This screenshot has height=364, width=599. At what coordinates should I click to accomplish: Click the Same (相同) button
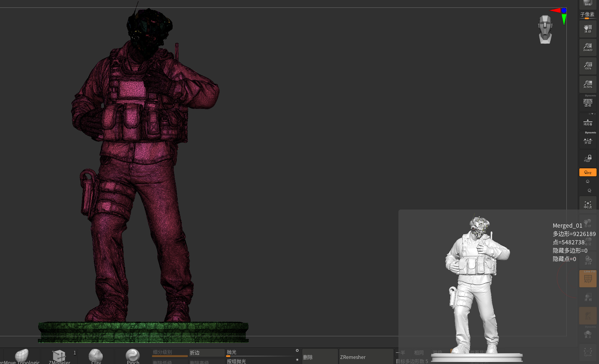(419, 353)
